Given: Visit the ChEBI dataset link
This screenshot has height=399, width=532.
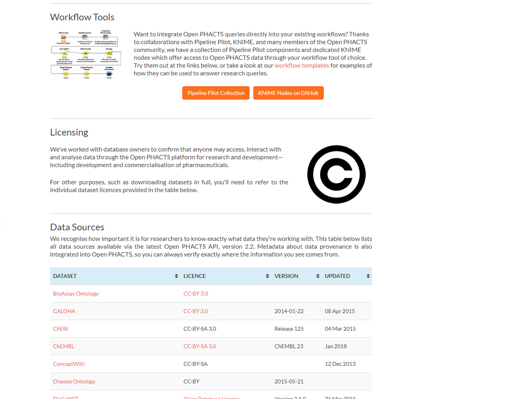Looking at the screenshot, I should [61, 329].
